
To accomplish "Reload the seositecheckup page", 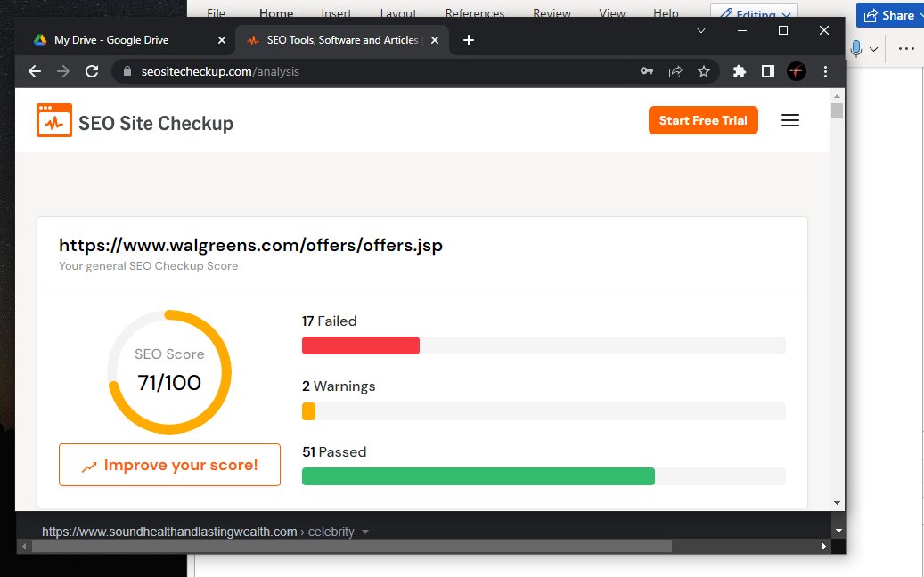I will 92,71.
